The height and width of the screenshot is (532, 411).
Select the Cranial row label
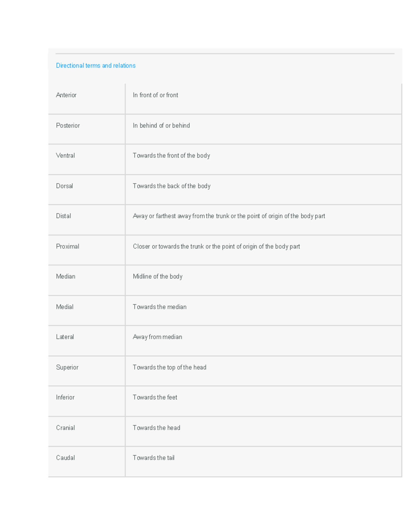tap(65, 428)
